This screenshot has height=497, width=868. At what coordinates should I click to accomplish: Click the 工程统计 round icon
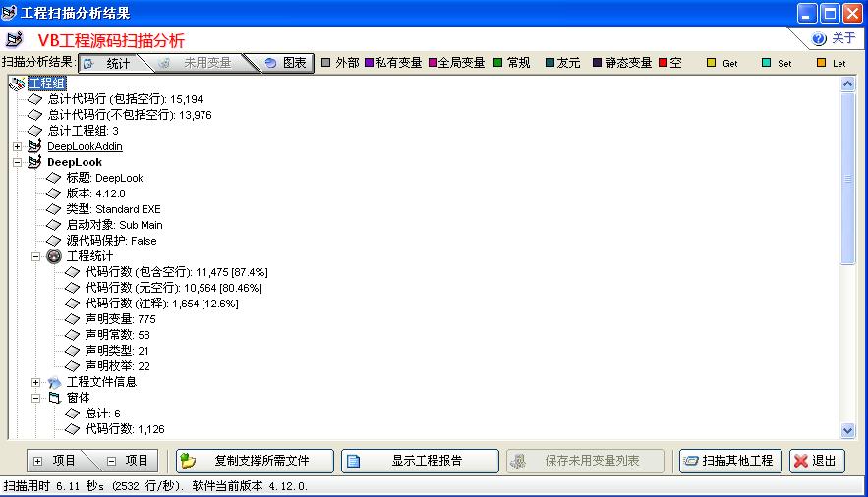tap(54, 256)
